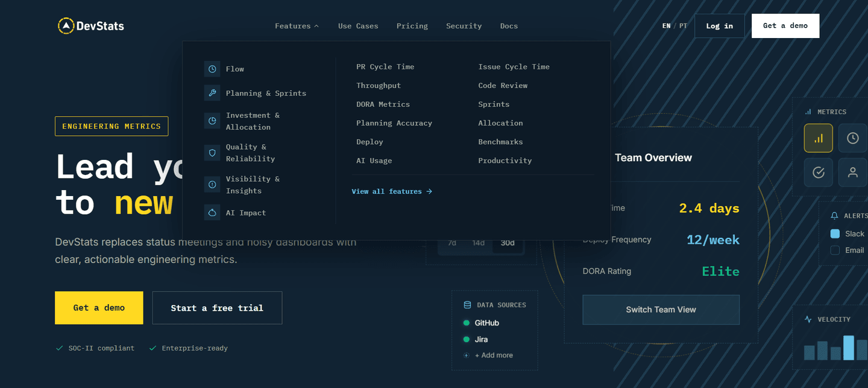The height and width of the screenshot is (388, 868).
Task: Click the Alerts bell icon
Action: pos(835,215)
